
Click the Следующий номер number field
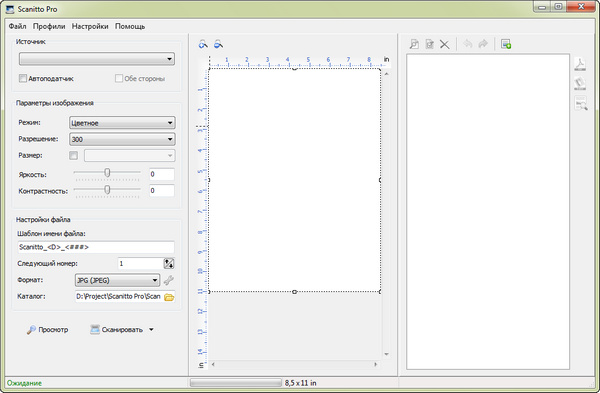pyautogui.click(x=140, y=263)
